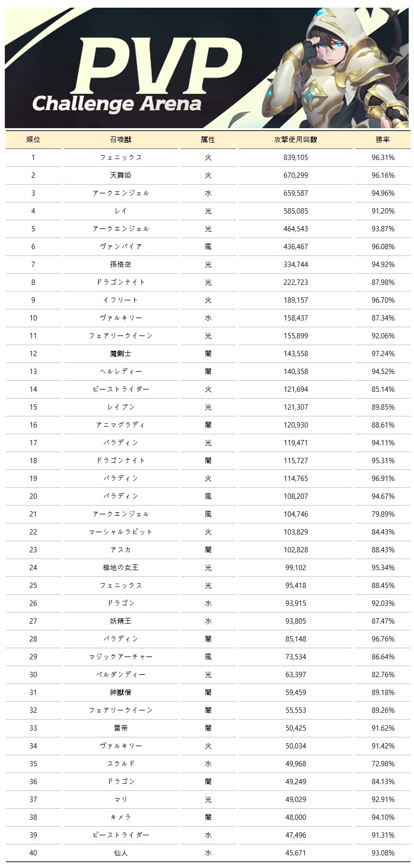This screenshot has height=868, width=414.
Task: Click the 順位 column header
Action: coord(33,140)
